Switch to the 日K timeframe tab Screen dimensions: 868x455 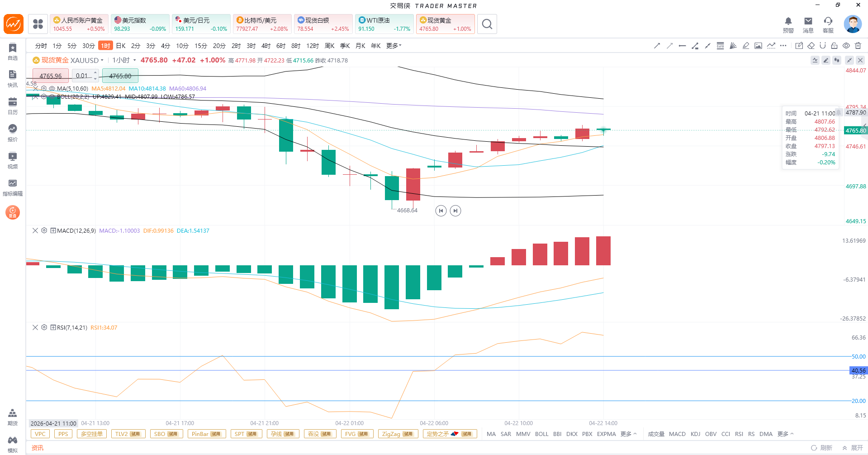pyautogui.click(x=121, y=46)
